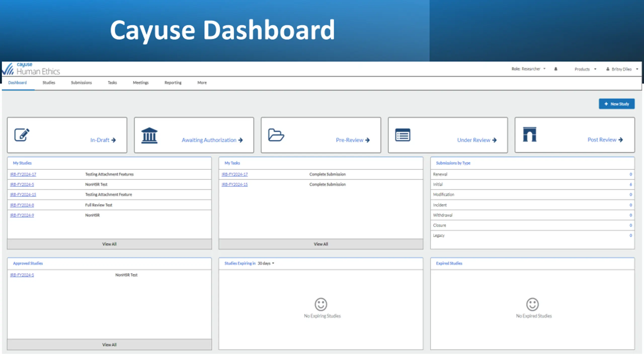Click the No Expiring Studies smiley icon
644x362 pixels.
(x=321, y=304)
